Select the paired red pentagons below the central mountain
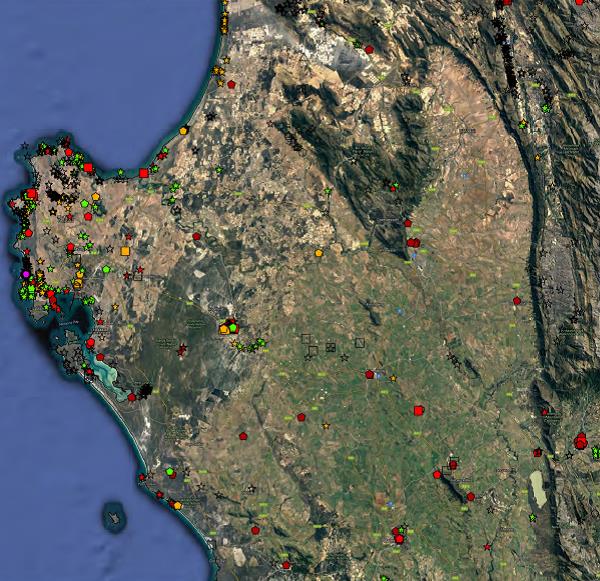 tap(413, 242)
